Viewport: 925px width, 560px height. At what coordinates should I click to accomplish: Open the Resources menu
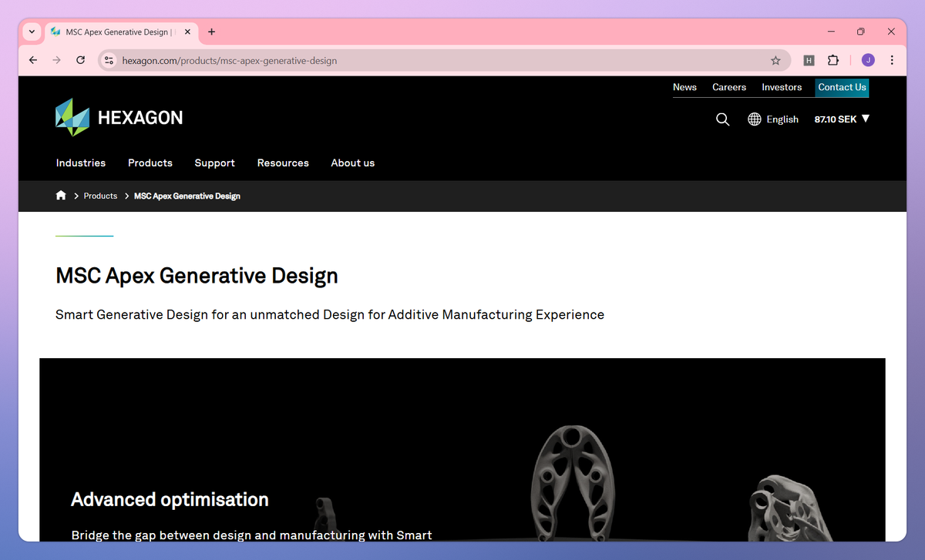(283, 163)
